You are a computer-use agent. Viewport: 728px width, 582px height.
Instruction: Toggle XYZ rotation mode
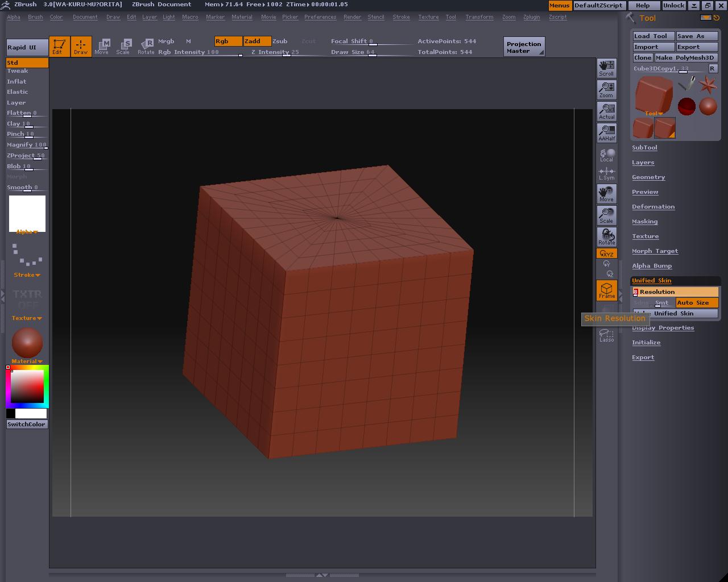tap(606, 253)
